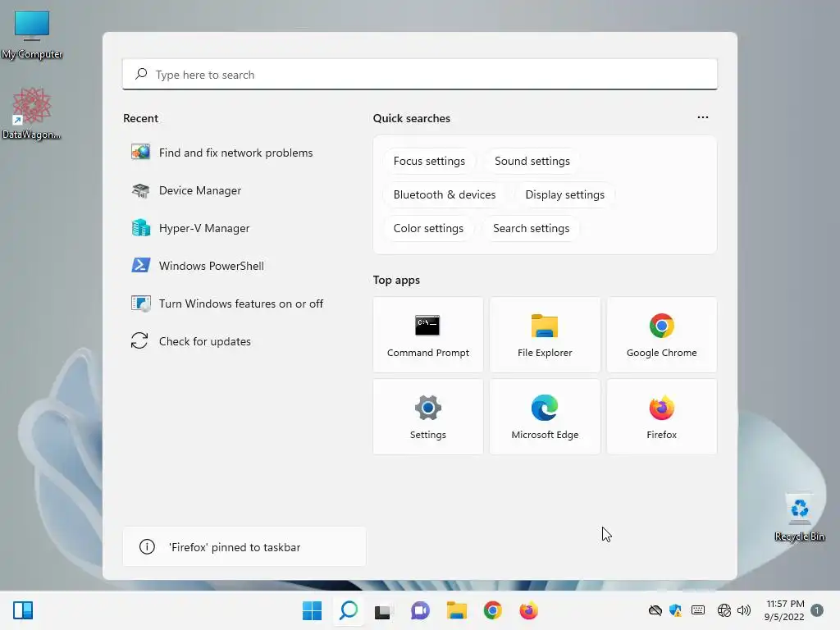The width and height of the screenshot is (840, 630).
Task: Open File Explorer tile in Top apps
Action: point(545,335)
